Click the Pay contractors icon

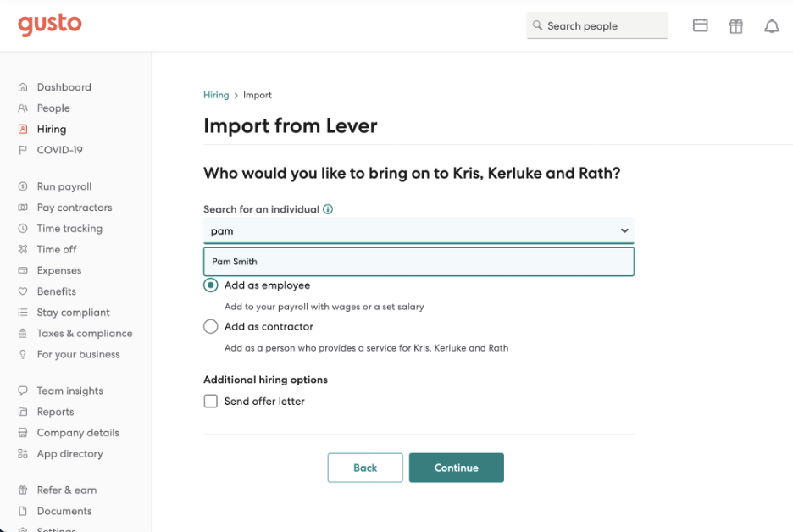point(23,208)
